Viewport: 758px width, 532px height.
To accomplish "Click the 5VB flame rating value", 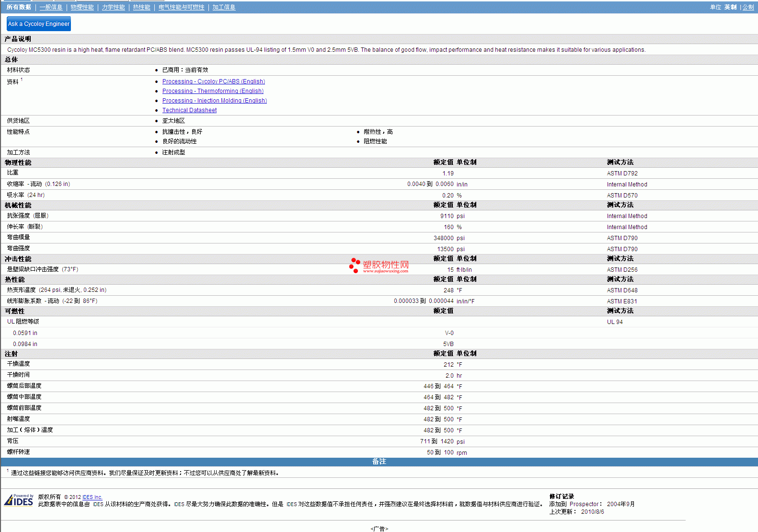I will [x=448, y=344].
